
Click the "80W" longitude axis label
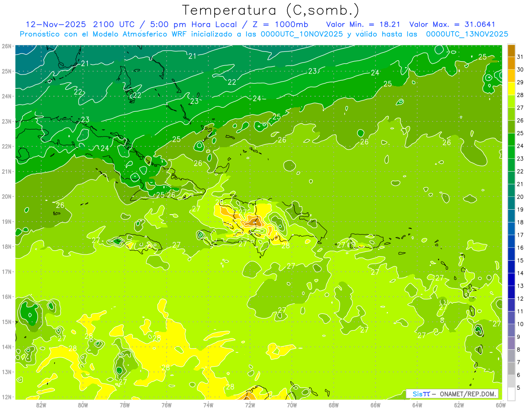(x=83, y=405)
